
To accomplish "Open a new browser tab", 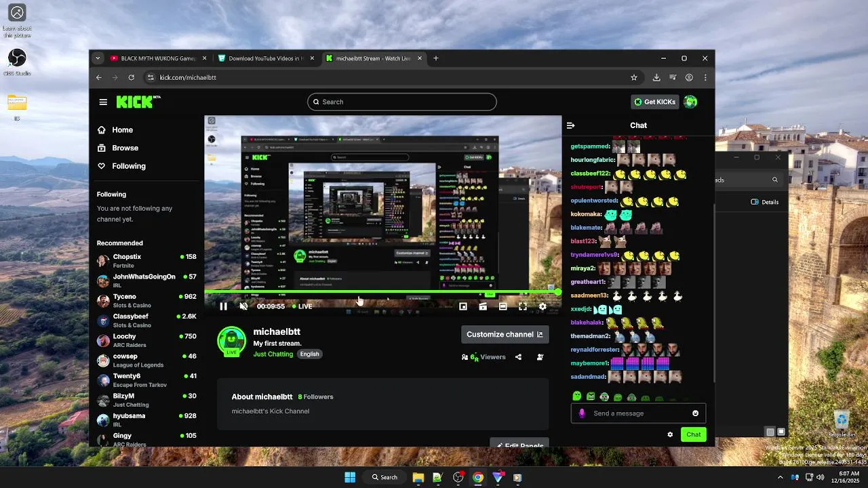I will click(436, 58).
